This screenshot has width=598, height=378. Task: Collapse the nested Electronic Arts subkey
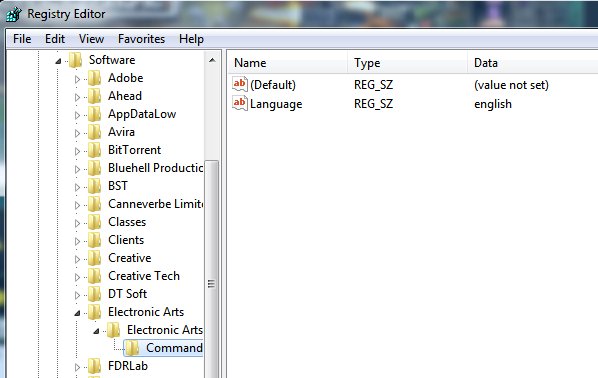point(96,331)
